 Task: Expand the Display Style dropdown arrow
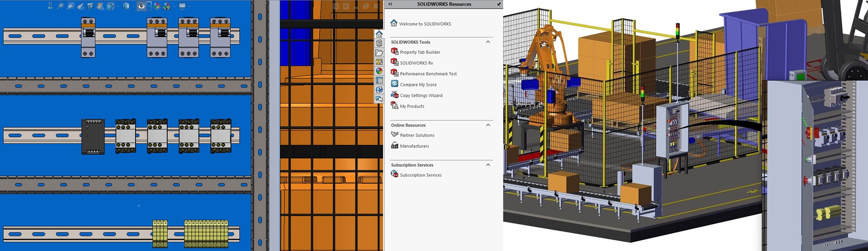coord(133,6)
